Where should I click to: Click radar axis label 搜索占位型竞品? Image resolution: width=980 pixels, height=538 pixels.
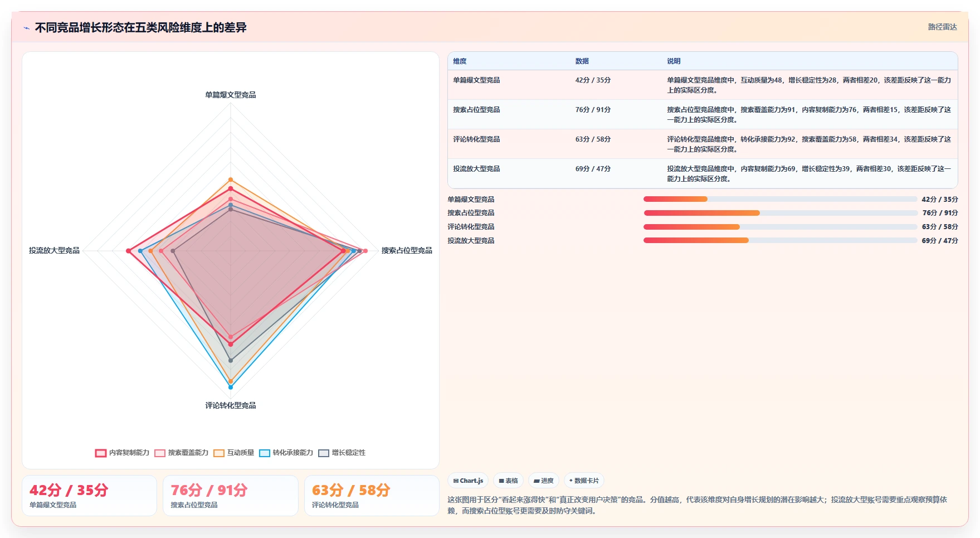[407, 250]
